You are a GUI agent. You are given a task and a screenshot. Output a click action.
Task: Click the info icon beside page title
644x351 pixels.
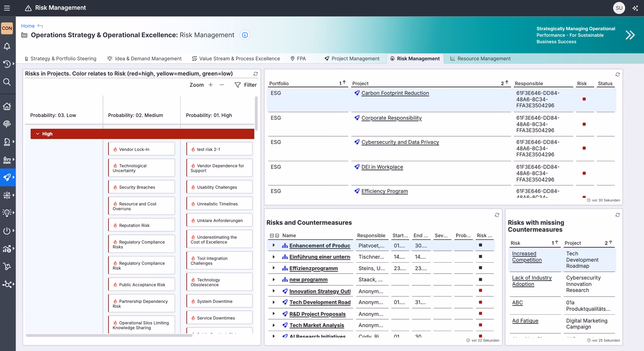245,35
